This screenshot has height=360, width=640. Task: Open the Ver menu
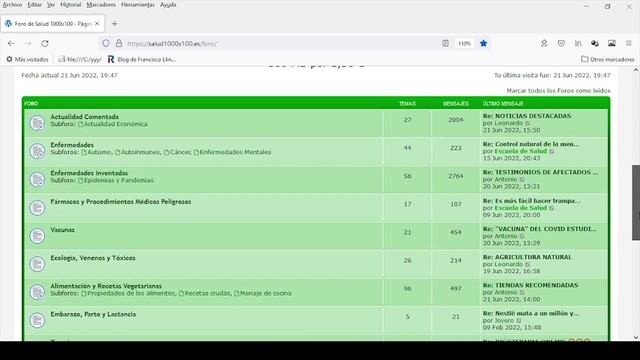[51, 5]
